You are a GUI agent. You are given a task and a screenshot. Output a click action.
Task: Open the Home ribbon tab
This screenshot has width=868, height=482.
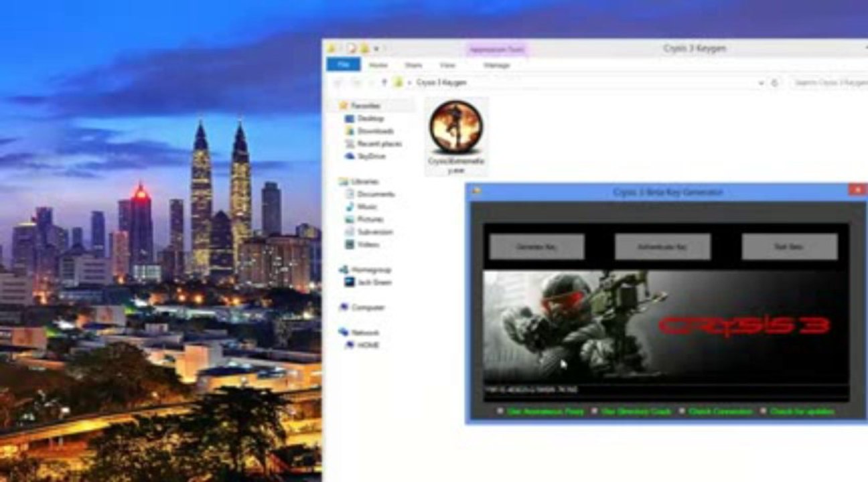pyautogui.click(x=378, y=65)
